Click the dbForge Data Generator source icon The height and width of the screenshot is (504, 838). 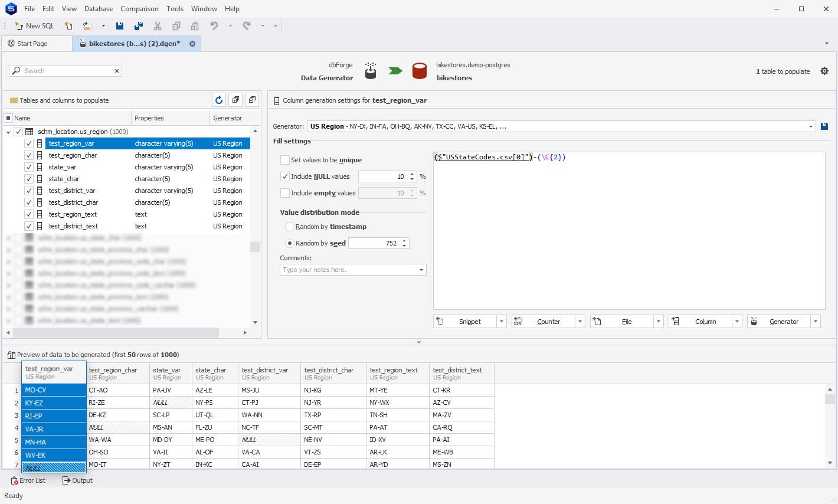click(370, 71)
